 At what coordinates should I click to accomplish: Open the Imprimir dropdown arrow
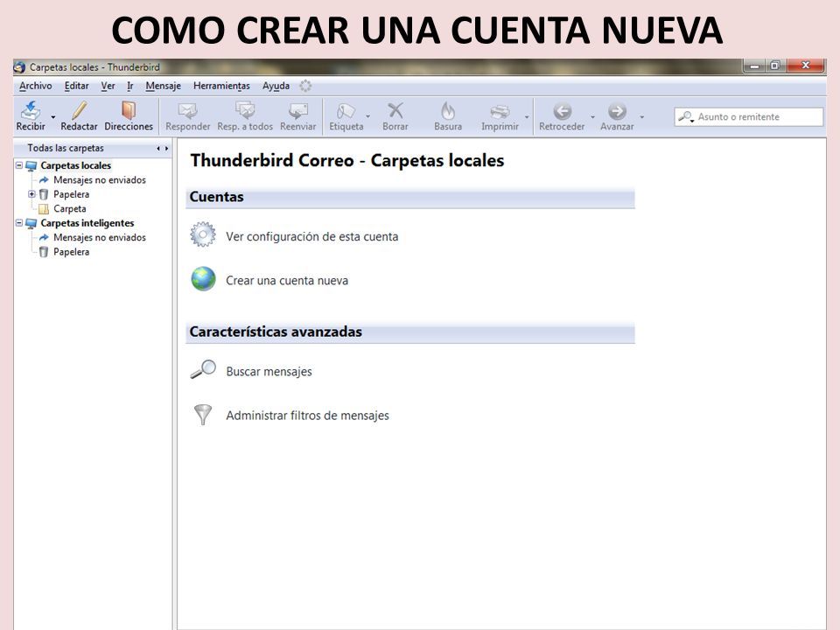527,116
